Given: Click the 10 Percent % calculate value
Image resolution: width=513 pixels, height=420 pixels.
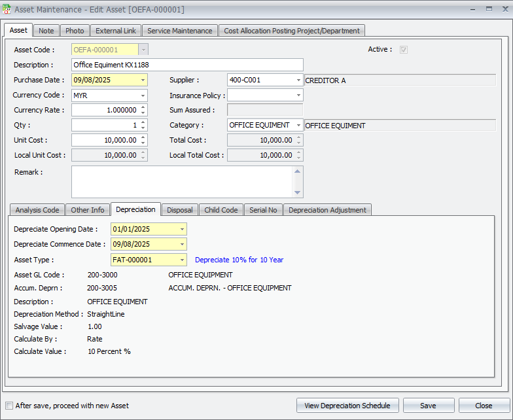Looking at the screenshot, I should tap(109, 351).
